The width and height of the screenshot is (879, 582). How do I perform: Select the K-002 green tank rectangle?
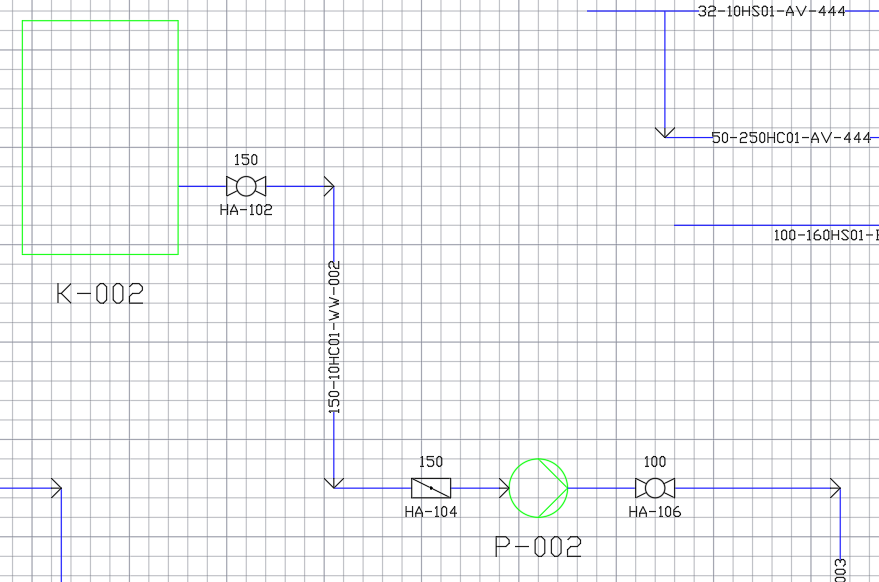100,137
